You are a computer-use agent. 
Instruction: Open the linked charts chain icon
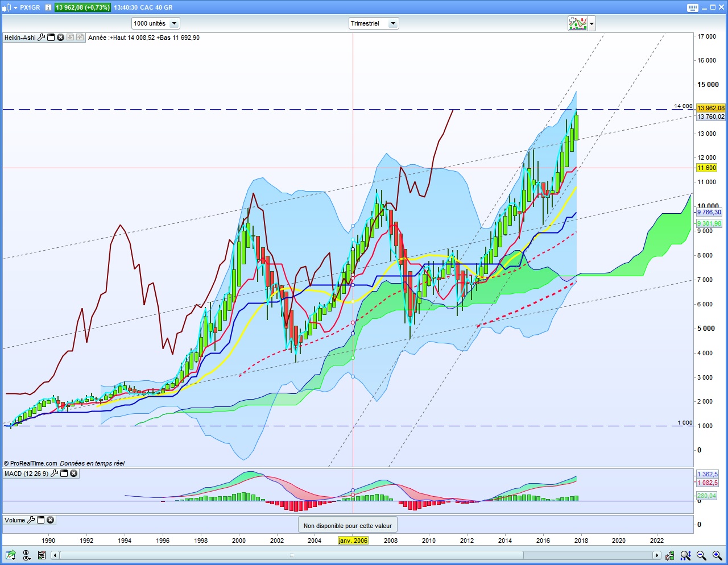pyautogui.click(x=26, y=555)
